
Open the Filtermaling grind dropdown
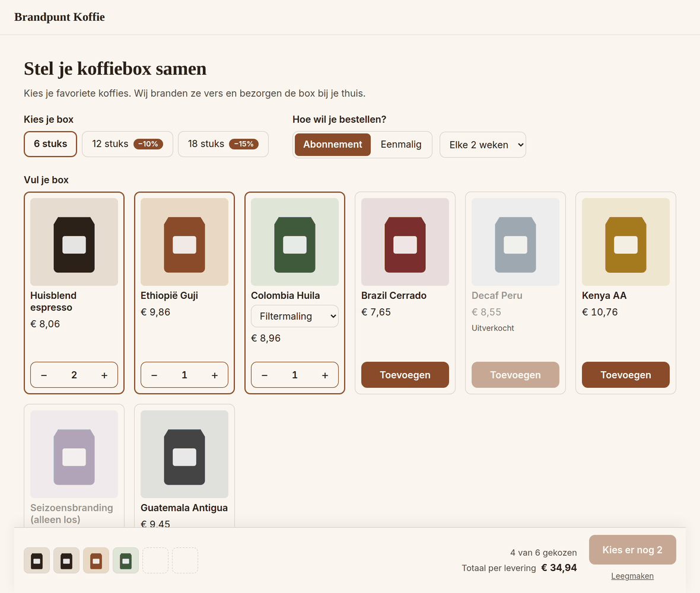(295, 316)
